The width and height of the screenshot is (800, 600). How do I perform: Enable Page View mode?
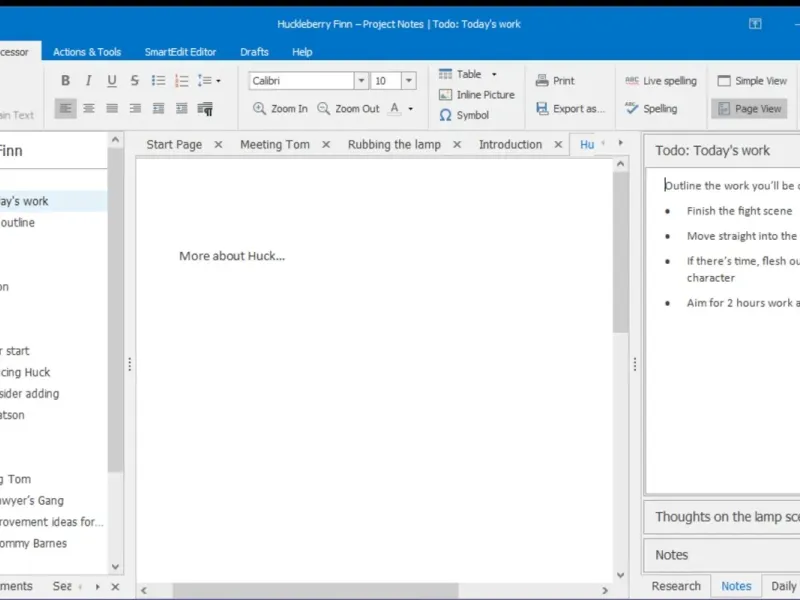(x=749, y=108)
